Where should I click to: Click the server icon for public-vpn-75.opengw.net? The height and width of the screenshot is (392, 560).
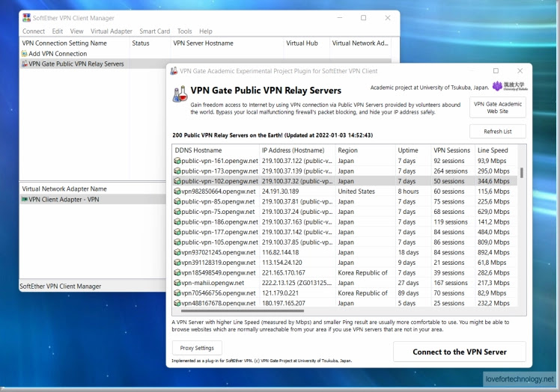click(x=177, y=212)
